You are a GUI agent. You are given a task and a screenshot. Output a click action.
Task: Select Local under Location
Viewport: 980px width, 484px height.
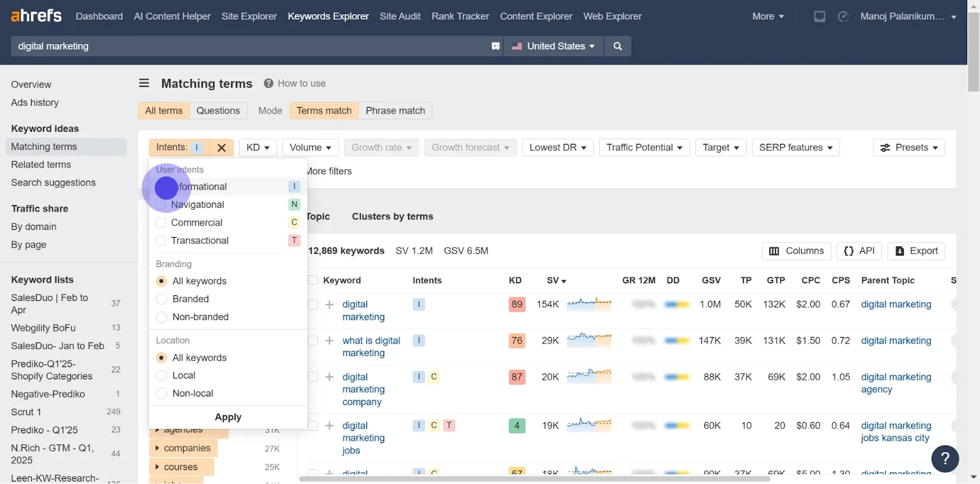pyautogui.click(x=162, y=376)
